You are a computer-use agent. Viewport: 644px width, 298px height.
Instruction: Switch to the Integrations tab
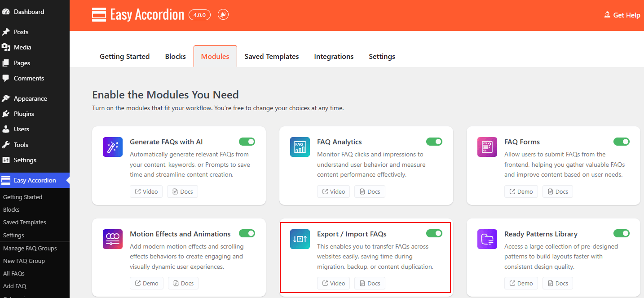[x=334, y=57]
